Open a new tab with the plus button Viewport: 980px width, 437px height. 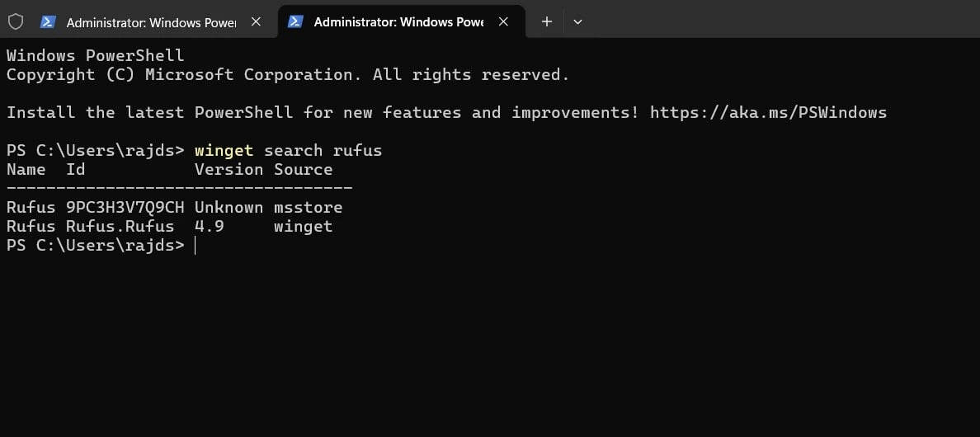(x=547, y=21)
